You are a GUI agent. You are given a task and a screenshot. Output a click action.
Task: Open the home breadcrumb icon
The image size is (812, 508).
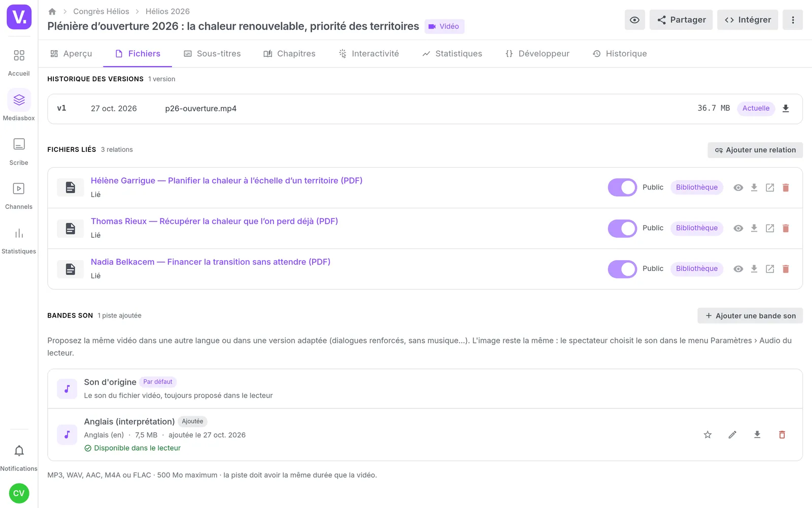click(x=52, y=11)
